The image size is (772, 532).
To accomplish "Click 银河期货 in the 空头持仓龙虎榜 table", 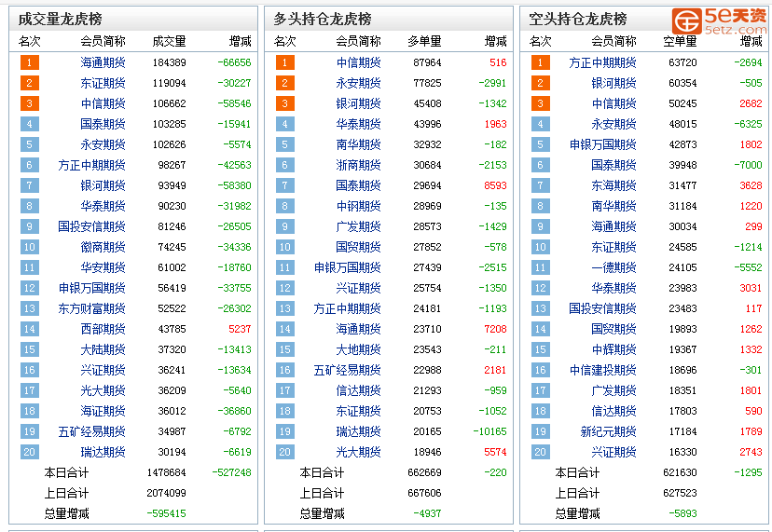I will coord(613,83).
